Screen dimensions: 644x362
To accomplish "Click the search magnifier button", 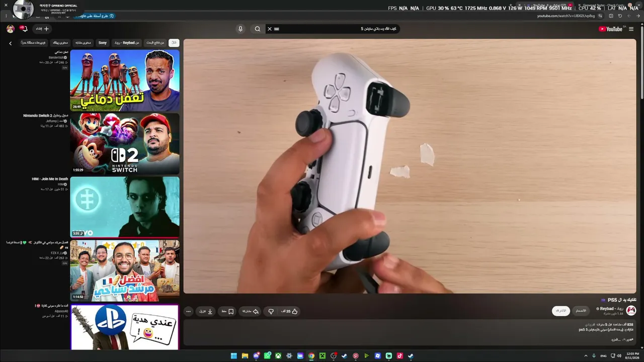I will [258, 29].
